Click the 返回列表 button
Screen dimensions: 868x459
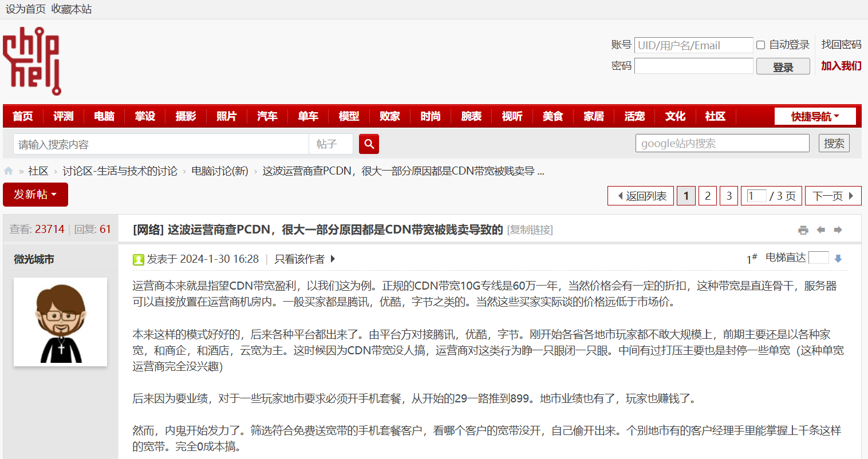point(641,196)
